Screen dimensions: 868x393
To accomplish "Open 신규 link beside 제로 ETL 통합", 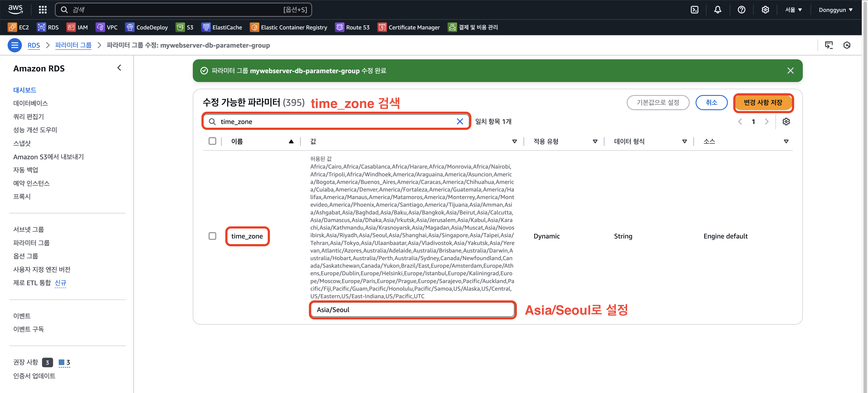I will (60, 283).
